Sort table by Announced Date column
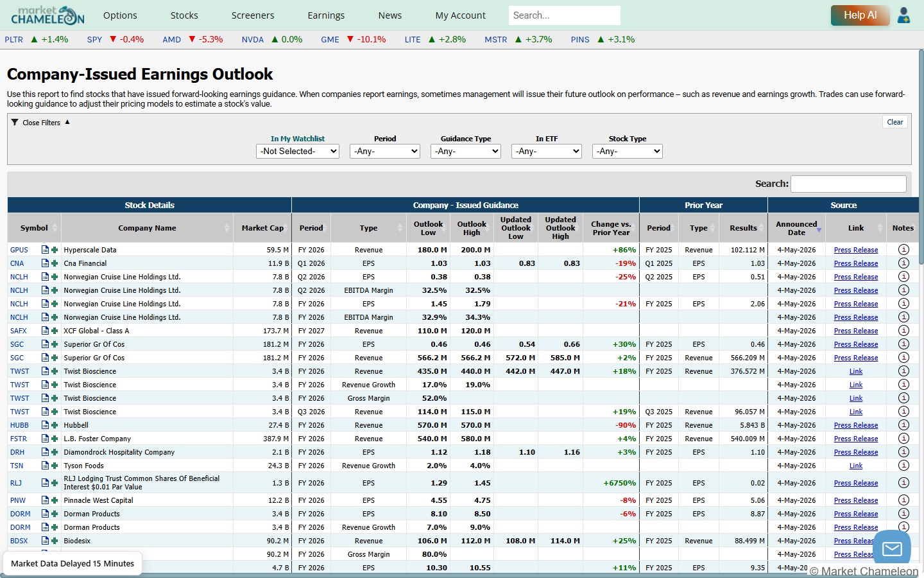924x578 pixels. (796, 228)
